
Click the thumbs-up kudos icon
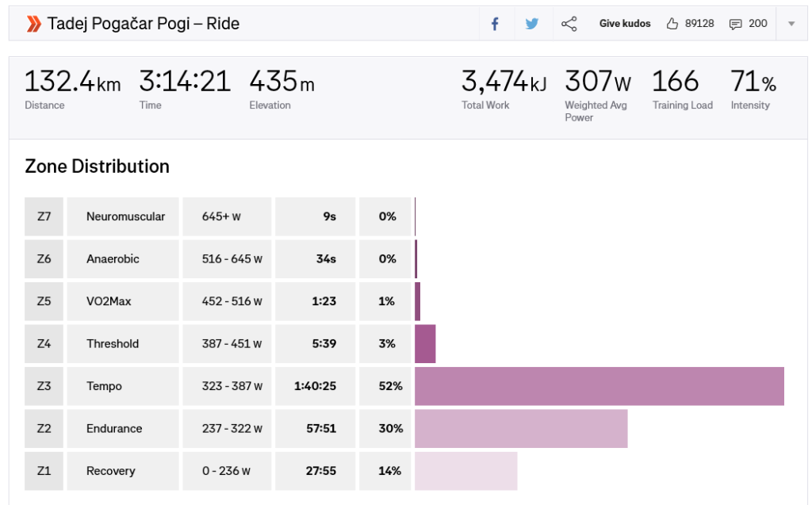[672, 24]
